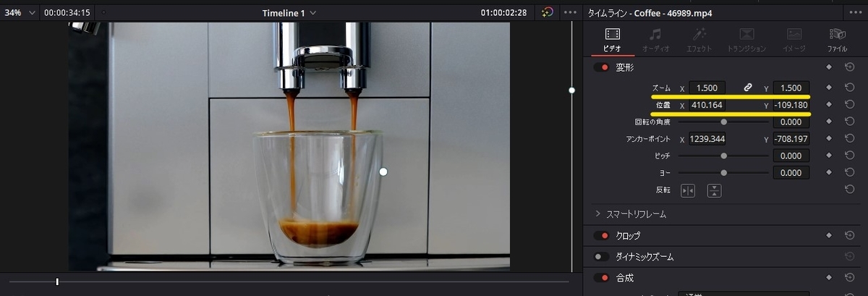Image resolution: width=868 pixels, height=296 pixels.
Task: Click the 00:00:34:15 duration timecode
Action: (67, 13)
